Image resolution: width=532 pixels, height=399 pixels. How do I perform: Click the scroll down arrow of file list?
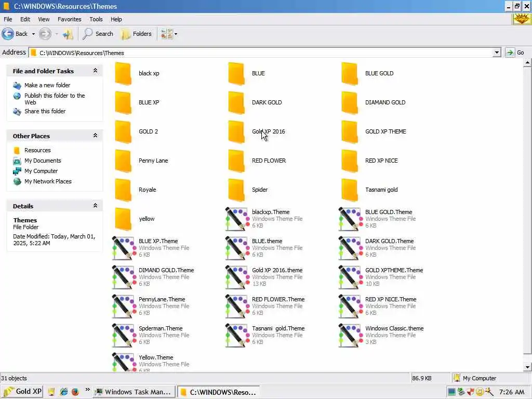click(x=527, y=367)
